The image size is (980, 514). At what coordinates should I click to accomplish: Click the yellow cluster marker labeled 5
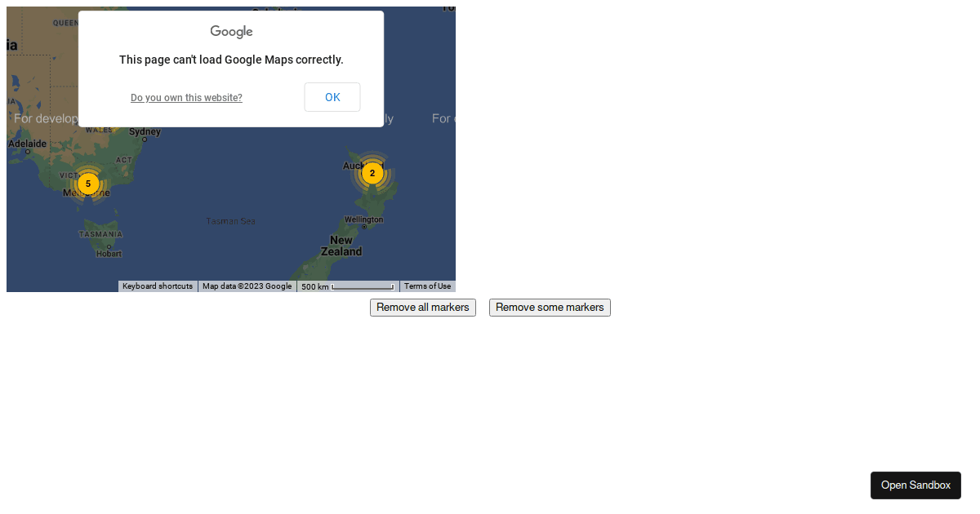[x=87, y=184]
